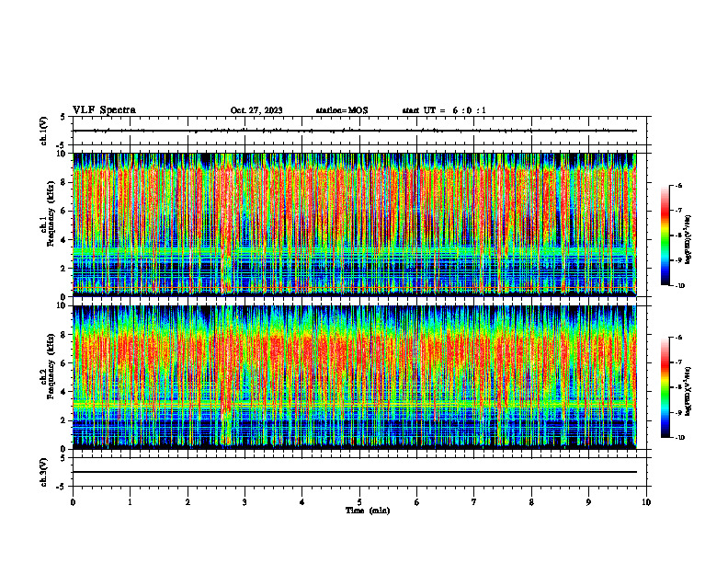The width and height of the screenshot is (728, 563).
Task: Click tick label "2" on the Time axis
Action: pos(188,502)
